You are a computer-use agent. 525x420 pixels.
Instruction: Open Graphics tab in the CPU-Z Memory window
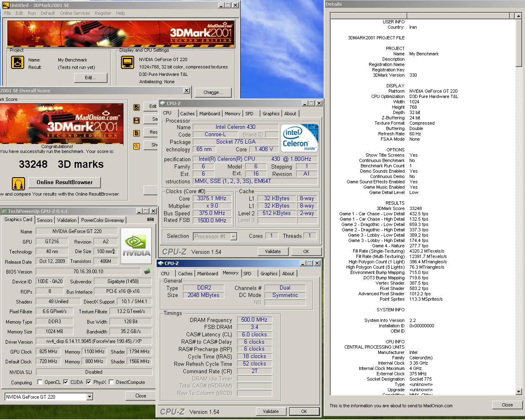269,274
